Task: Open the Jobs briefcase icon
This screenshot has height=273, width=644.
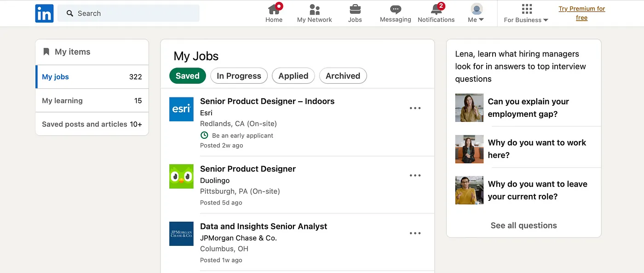Action: click(x=355, y=9)
